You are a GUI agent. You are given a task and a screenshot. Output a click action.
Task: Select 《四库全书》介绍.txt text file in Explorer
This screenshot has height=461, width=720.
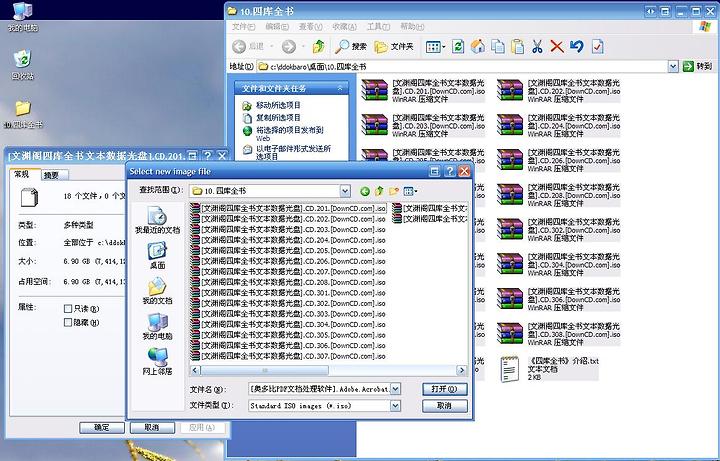(x=549, y=369)
